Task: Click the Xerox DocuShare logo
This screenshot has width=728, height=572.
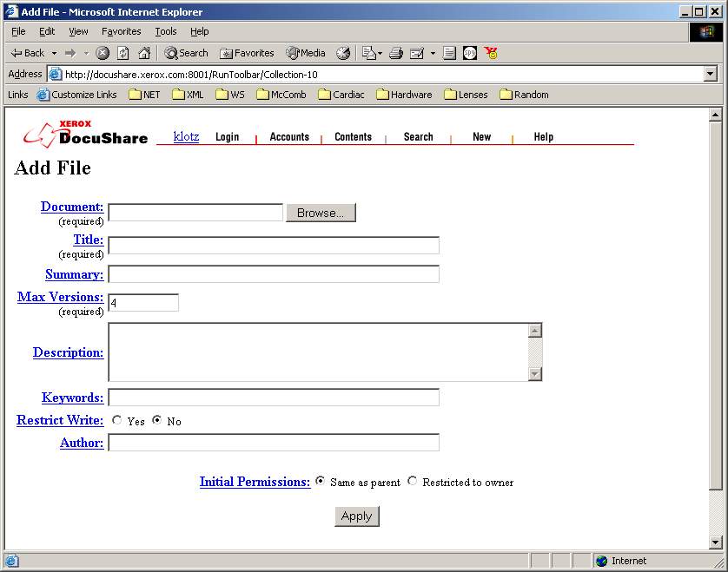Action: click(85, 134)
